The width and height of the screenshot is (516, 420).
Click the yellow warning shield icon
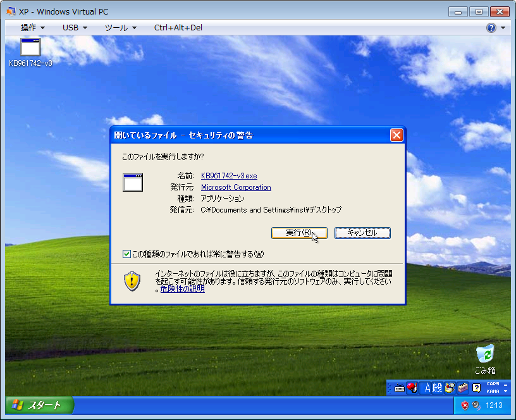tap(132, 281)
